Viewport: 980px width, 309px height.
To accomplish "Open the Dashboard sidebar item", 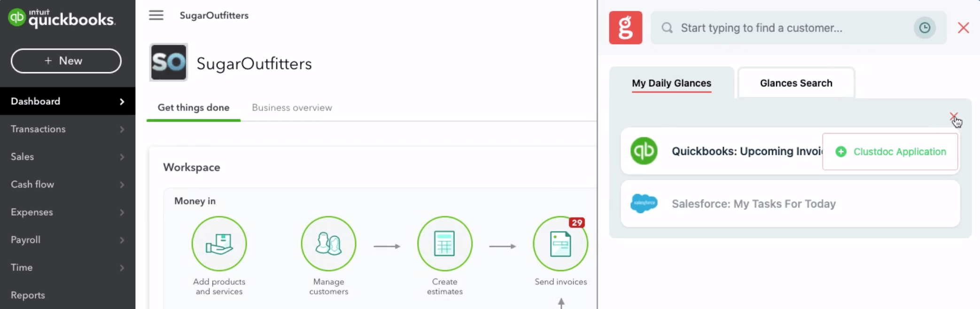I will [68, 101].
